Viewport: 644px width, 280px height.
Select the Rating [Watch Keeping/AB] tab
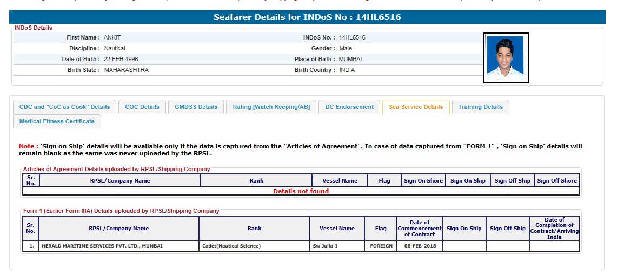pos(271,107)
